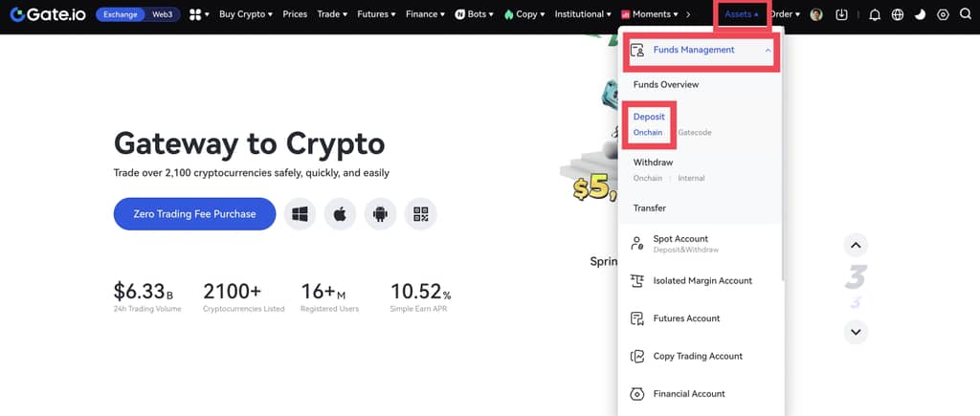Switch to Web3 mode toggle
This screenshot has height=416, width=980.
[x=162, y=14]
